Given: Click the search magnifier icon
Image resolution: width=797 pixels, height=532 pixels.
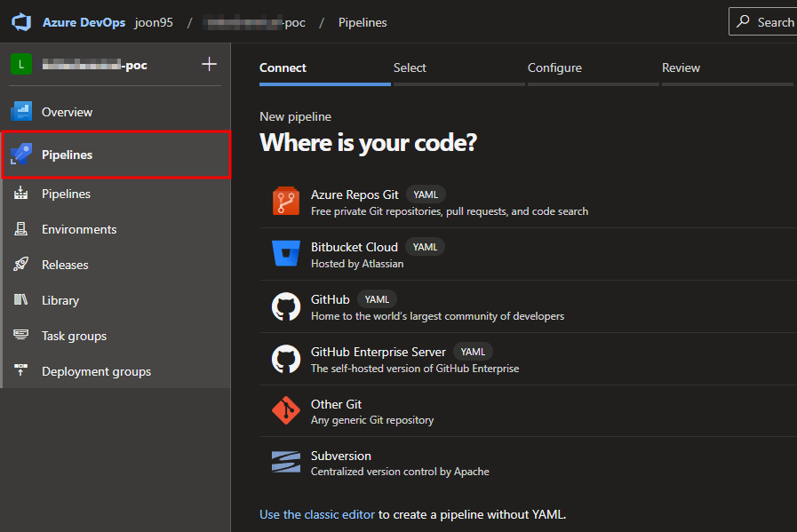Looking at the screenshot, I should coord(743,21).
